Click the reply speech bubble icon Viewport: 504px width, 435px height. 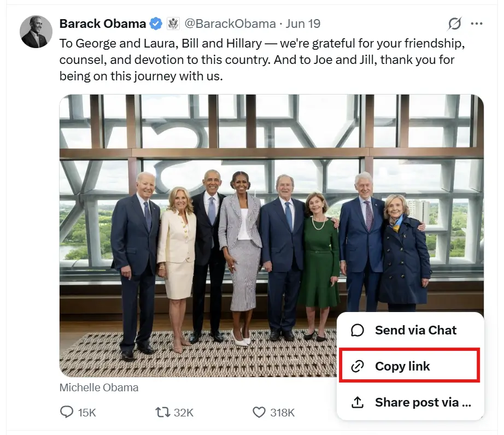pyautogui.click(x=67, y=412)
